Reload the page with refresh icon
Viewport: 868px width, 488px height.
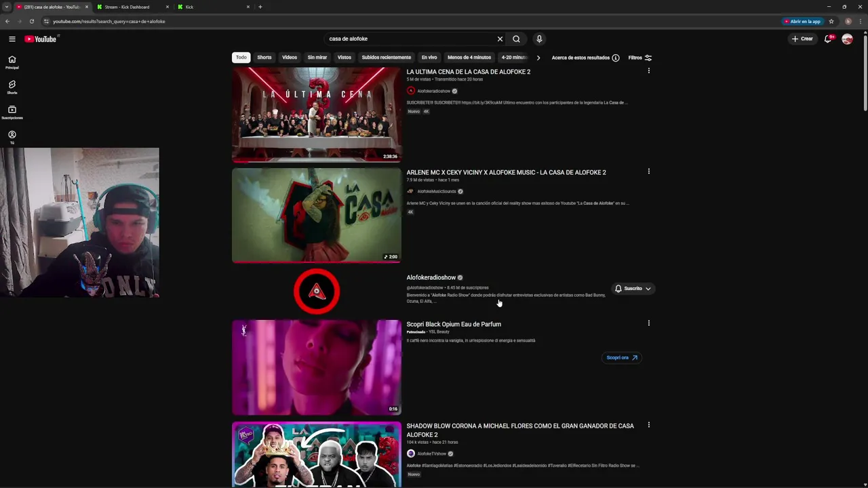click(31, 21)
